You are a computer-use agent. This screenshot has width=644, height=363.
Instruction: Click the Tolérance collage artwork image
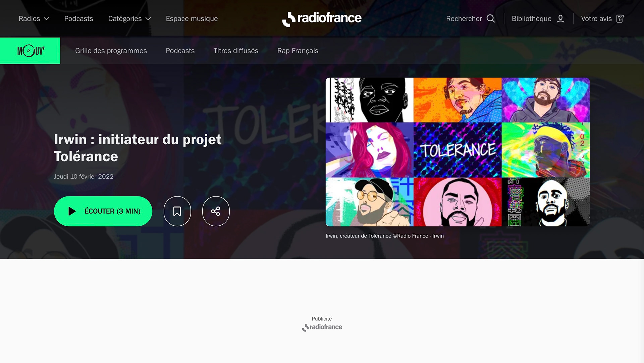click(x=458, y=152)
